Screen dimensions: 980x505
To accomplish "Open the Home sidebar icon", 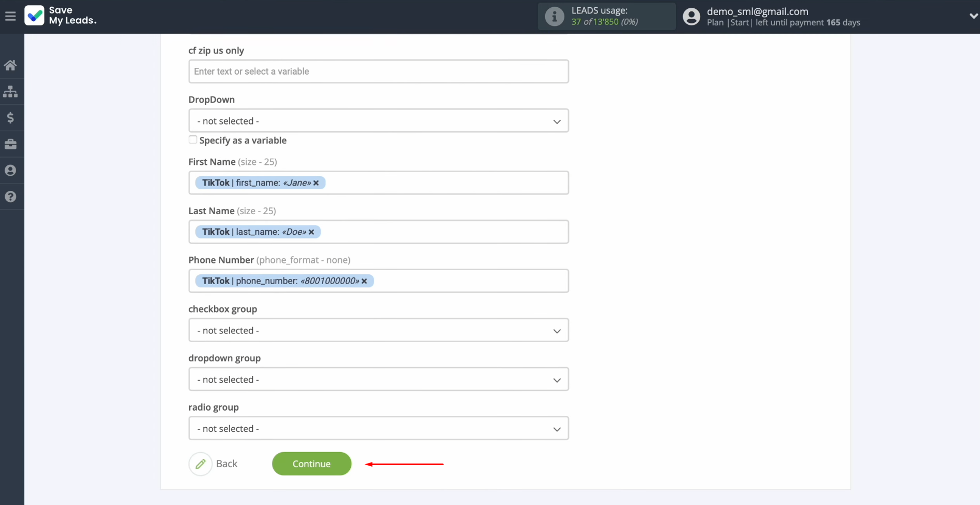I will (10, 65).
